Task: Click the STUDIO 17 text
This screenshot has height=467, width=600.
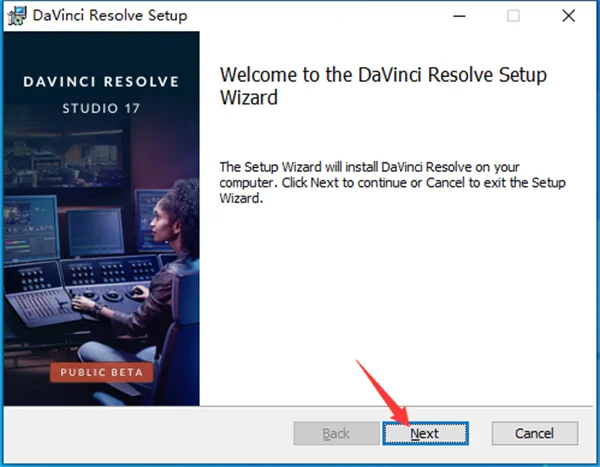Action: click(x=101, y=108)
